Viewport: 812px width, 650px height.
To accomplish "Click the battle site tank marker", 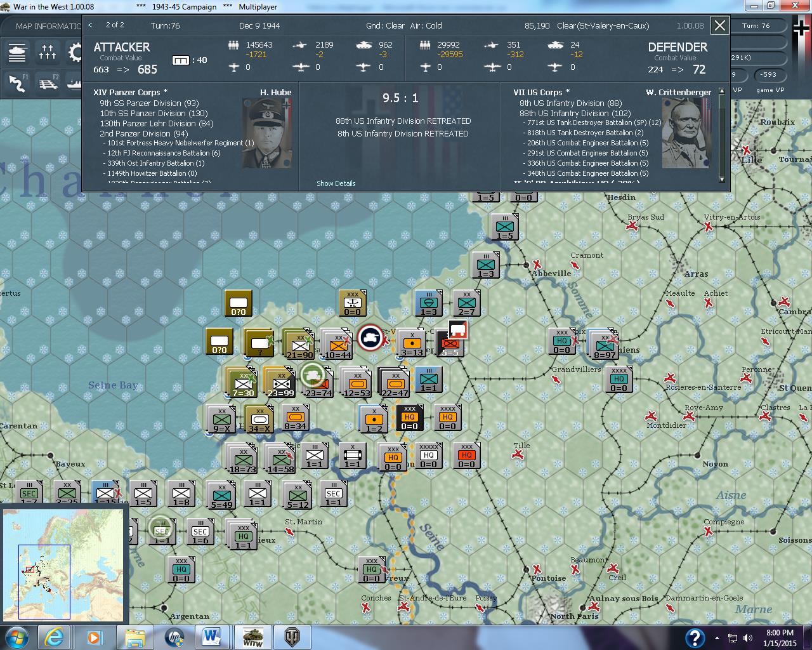I will coord(370,338).
